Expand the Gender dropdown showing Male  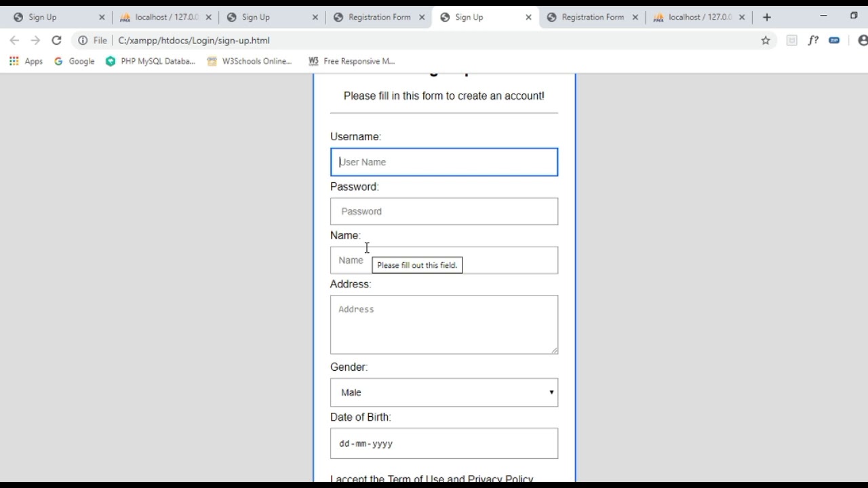pyautogui.click(x=443, y=392)
